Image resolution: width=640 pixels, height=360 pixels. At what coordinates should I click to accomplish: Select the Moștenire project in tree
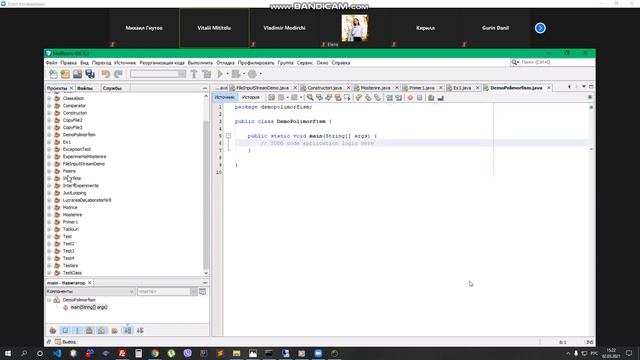[72, 215]
